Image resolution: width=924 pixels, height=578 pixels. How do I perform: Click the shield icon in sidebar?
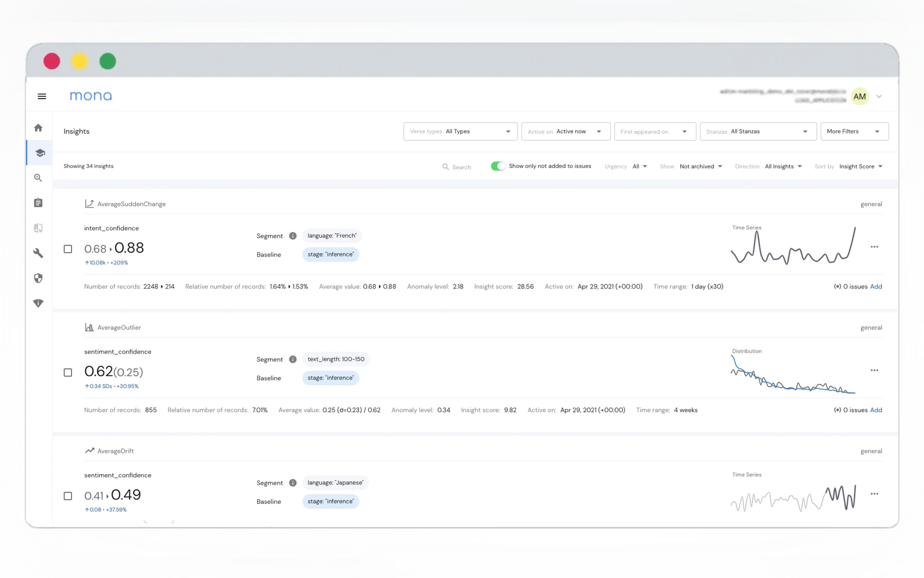coord(38,278)
